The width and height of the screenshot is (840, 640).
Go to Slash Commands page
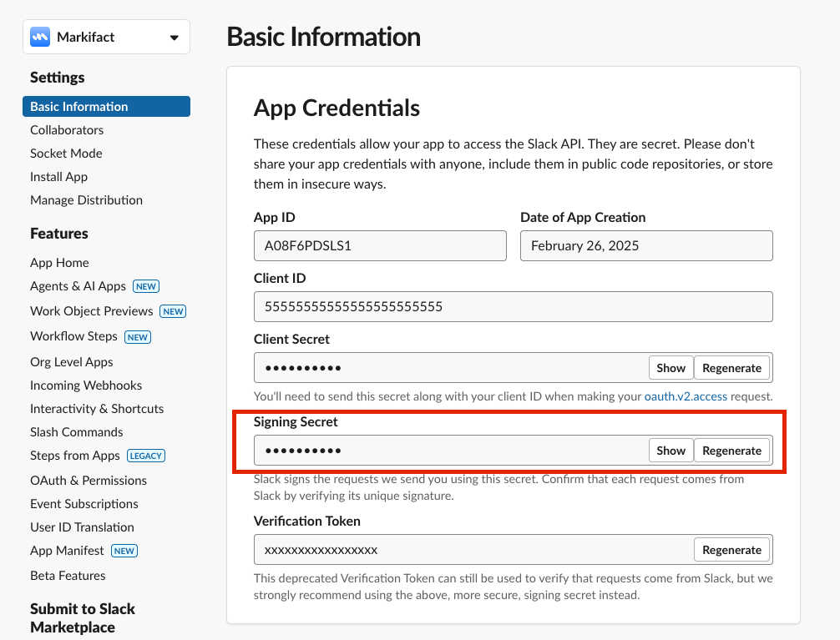click(77, 432)
